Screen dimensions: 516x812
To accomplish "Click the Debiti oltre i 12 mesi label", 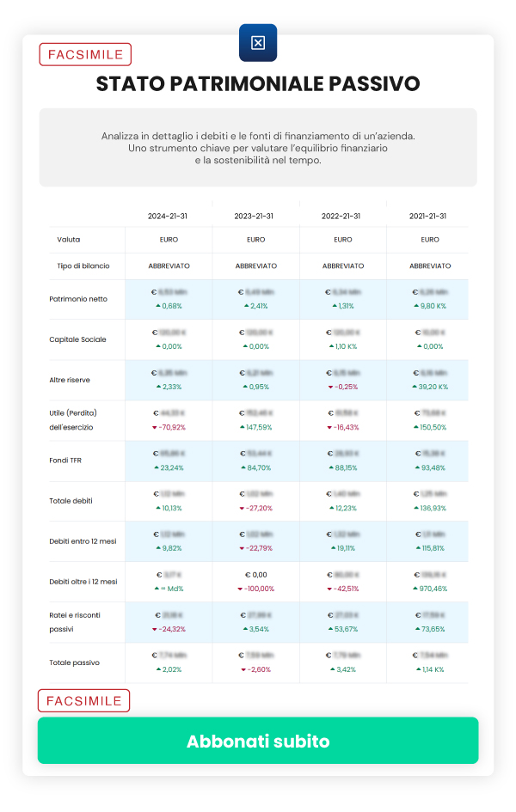I will click(83, 582).
